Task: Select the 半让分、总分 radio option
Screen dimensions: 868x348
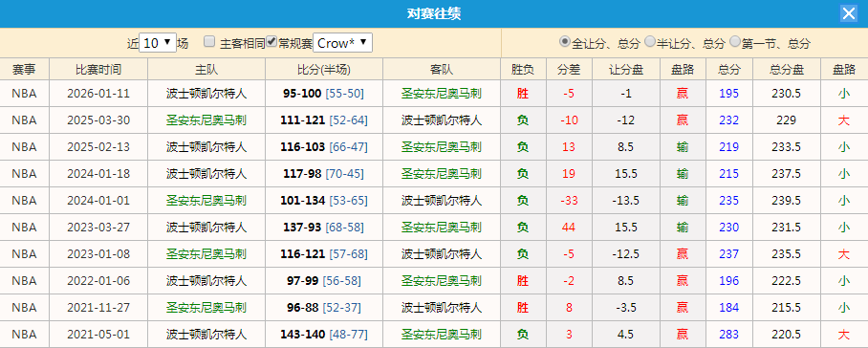Action: [650, 41]
